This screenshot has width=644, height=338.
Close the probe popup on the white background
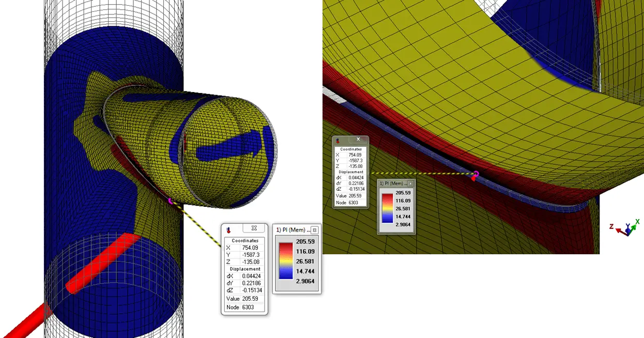254,228
